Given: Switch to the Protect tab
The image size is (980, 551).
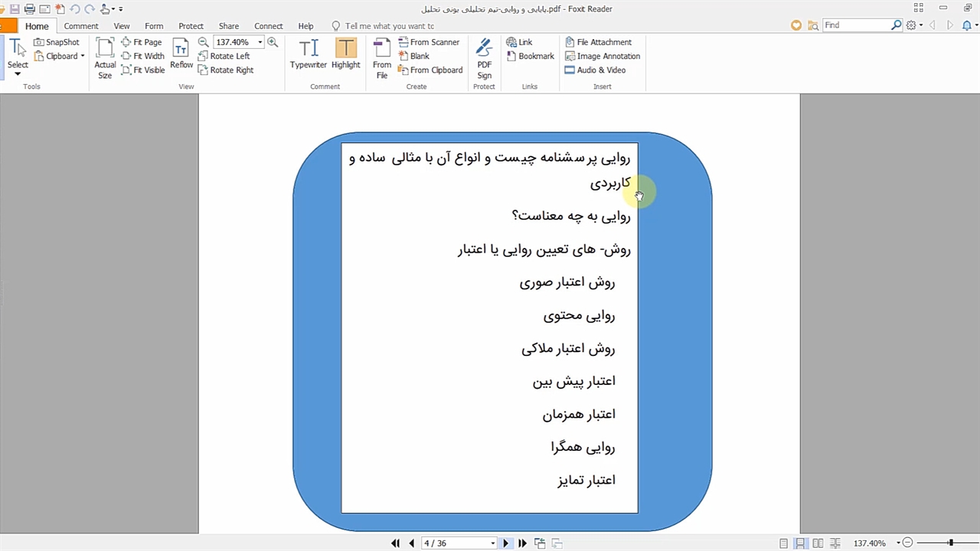Looking at the screenshot, I should coord(191,26).
